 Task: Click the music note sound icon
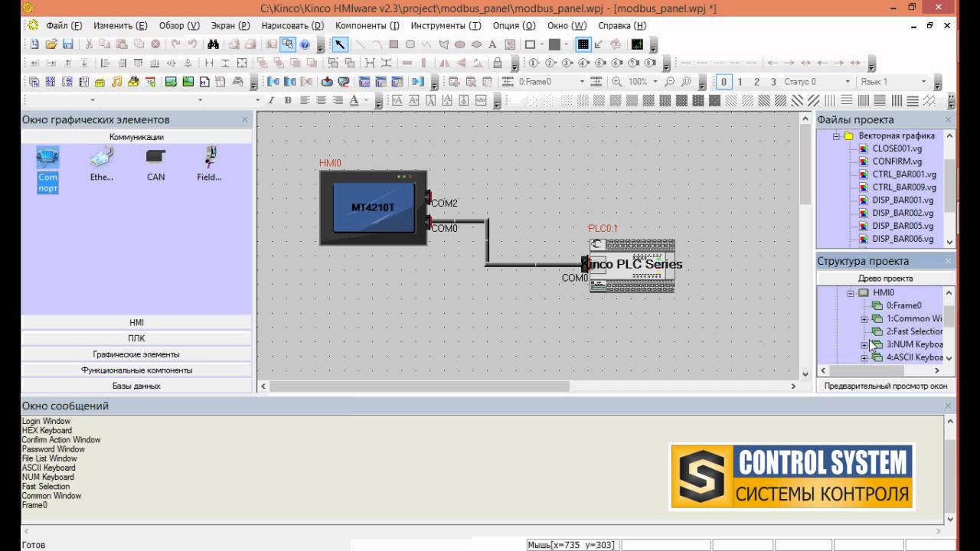click(x=116, y=81)
